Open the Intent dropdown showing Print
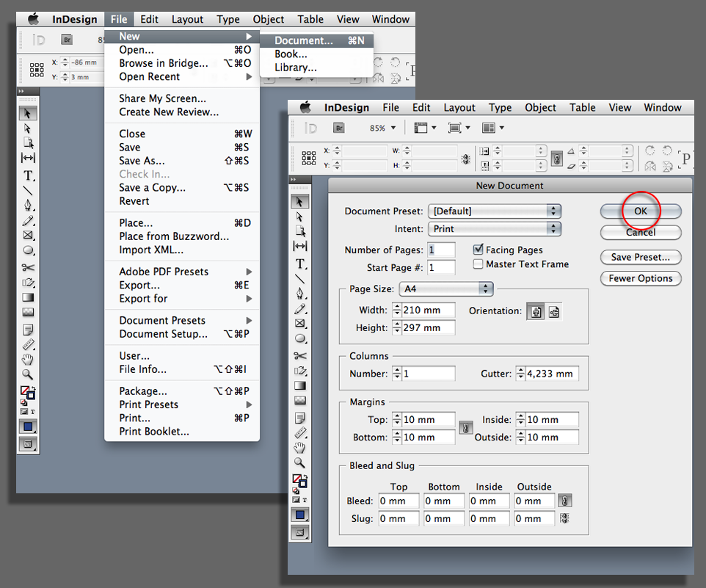Image resolution: width=706 pixels, height=588 pixels. coord(495,229)
